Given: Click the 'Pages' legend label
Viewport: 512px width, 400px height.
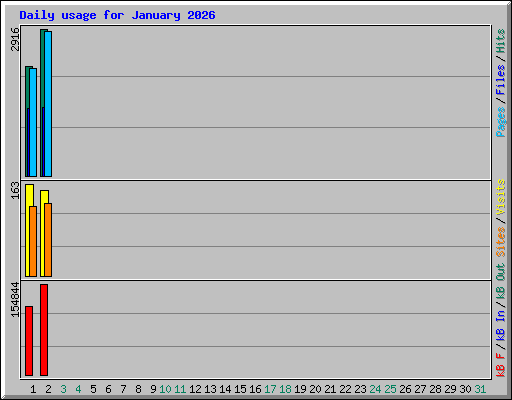Looking at the screenshot, I should click(x=500, y=122).
